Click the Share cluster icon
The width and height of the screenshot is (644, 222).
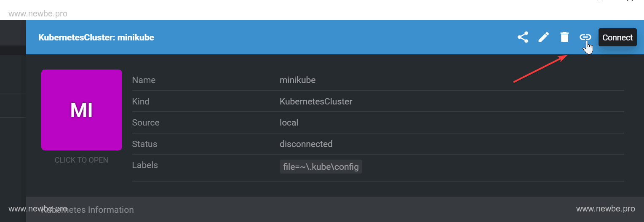pos(523,37)
